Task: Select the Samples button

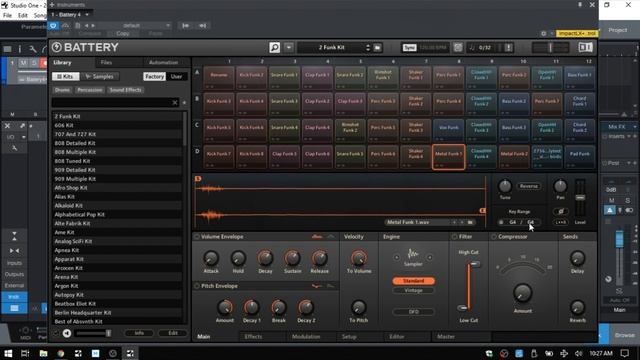Action: click(100, 76)
